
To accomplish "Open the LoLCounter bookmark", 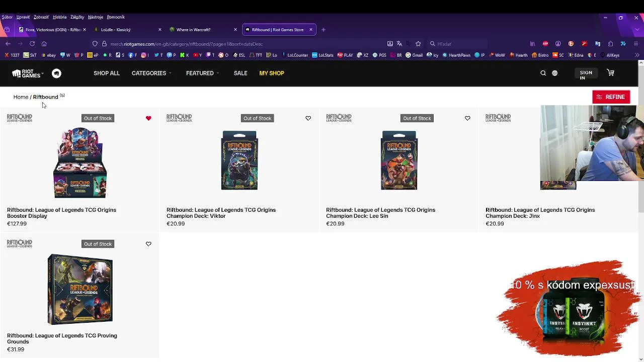I will coord(294,55).
